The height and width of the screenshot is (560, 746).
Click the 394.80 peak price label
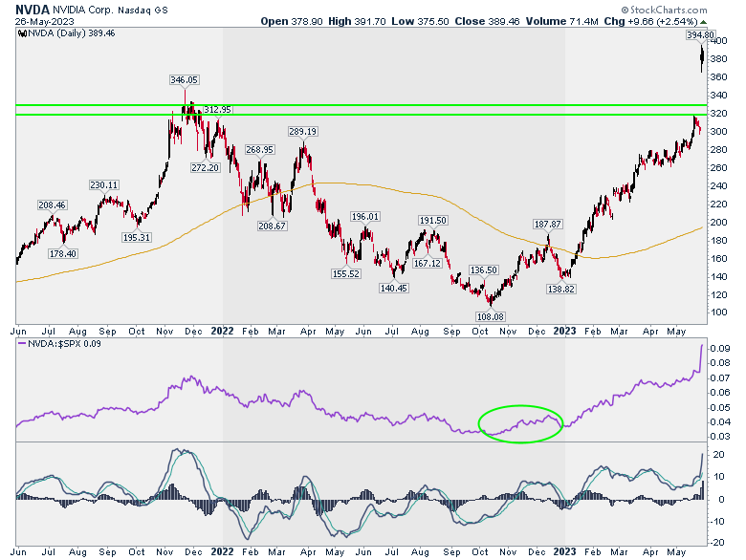[x=700, y=34]
